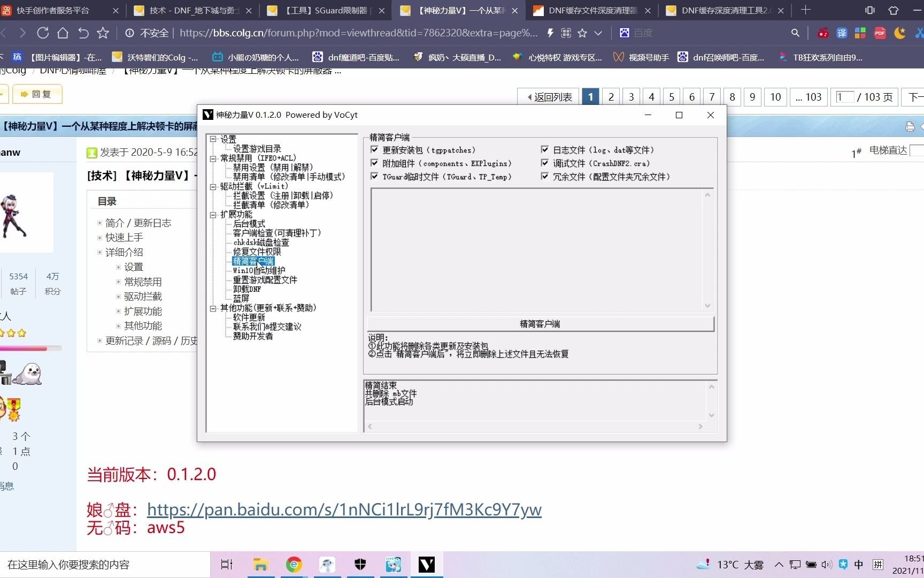The image size is (924, 578).
Task: Open Task View on the taskbar
Action: click(227, 565)
